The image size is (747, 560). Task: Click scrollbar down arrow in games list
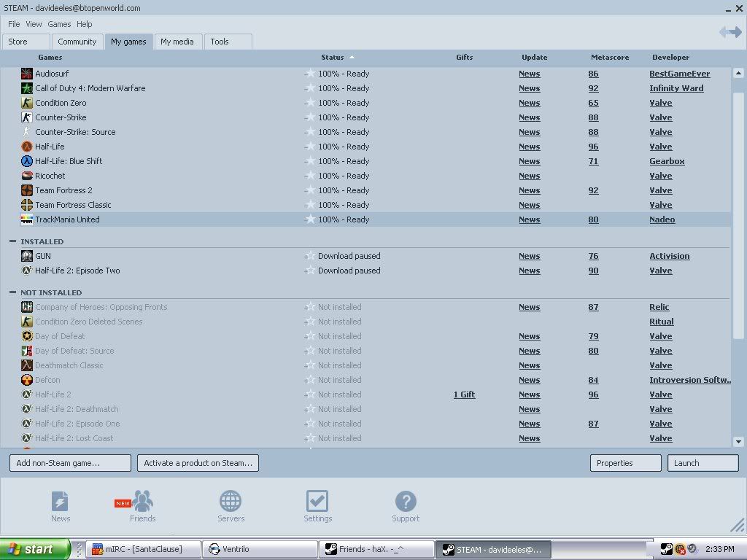click(x=738, y=441)
